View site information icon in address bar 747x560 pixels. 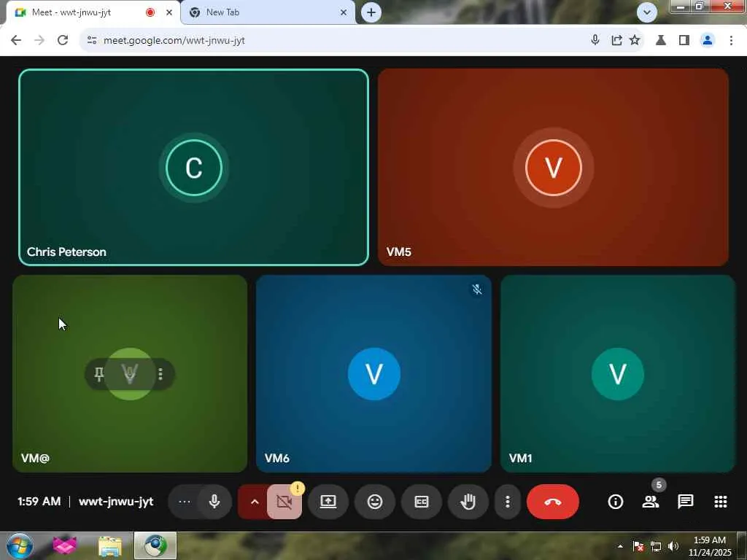click(x=92, y=41)
